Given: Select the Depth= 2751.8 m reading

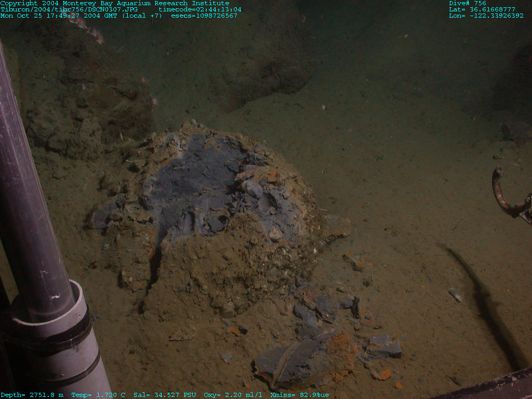Looking at the screenshot, I should [32, 395].
